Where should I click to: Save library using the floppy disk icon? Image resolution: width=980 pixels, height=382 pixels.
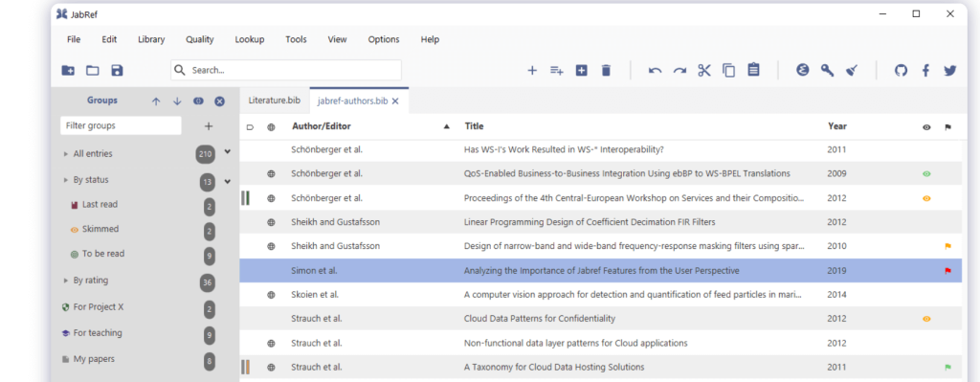click(117, 71)
